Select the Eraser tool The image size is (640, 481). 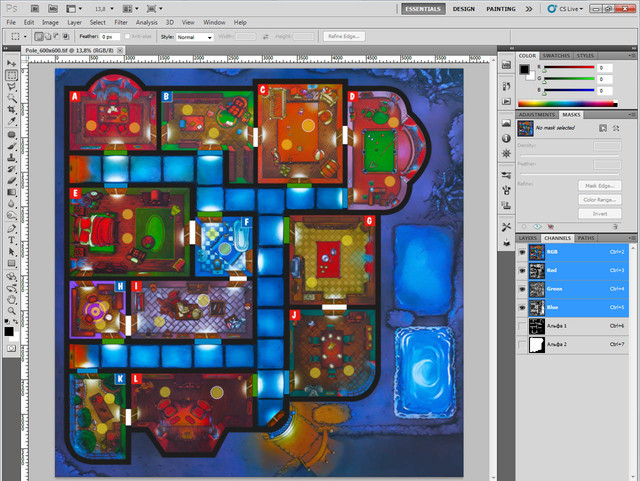[x=11, y=180]
